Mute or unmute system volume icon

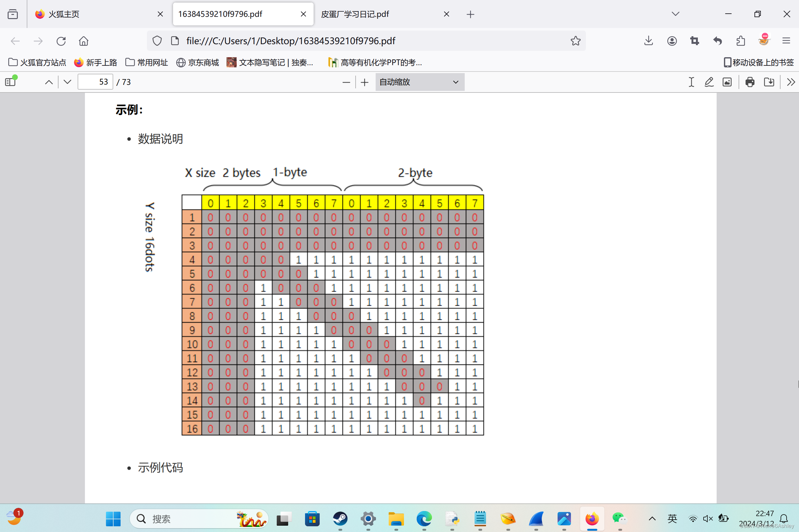[x=708, y=518]
